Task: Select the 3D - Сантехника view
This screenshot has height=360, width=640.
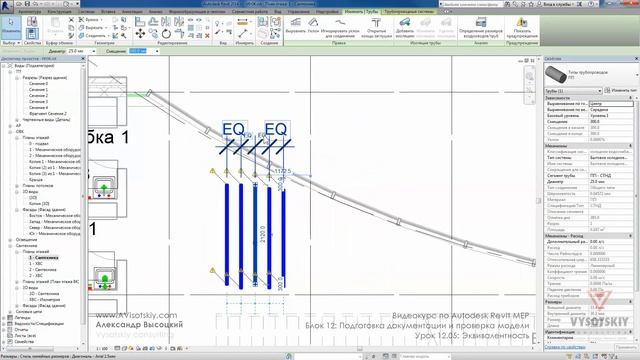Action: (x=44, y=293)
